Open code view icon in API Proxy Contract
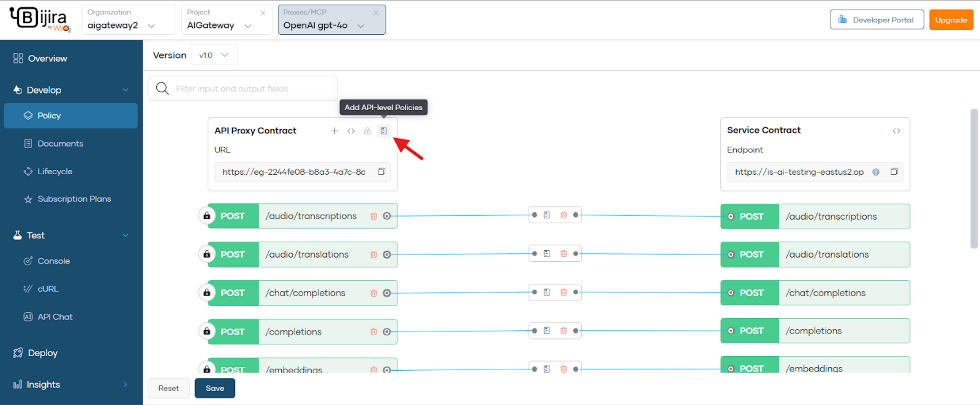The image size is (980, 405). (351, 131)
